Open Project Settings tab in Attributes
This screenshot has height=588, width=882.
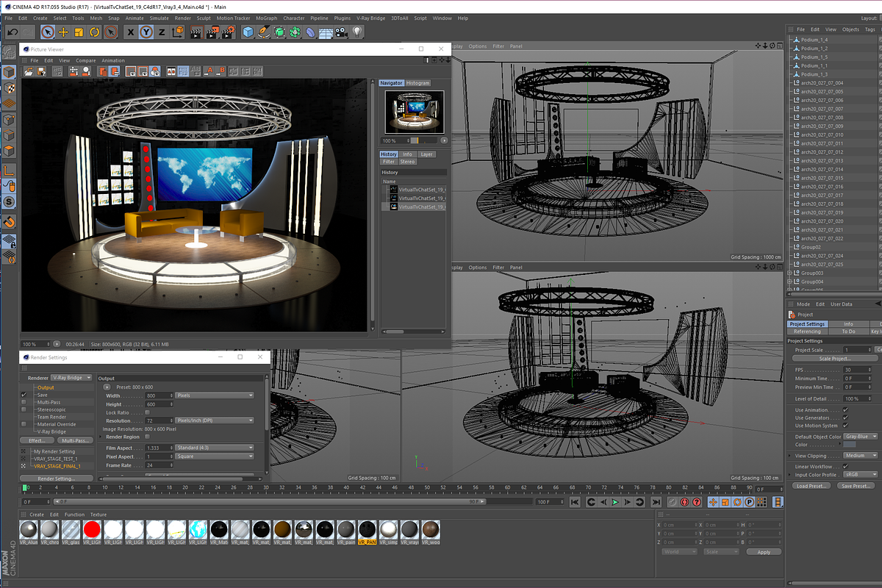[x=807, y=323]
